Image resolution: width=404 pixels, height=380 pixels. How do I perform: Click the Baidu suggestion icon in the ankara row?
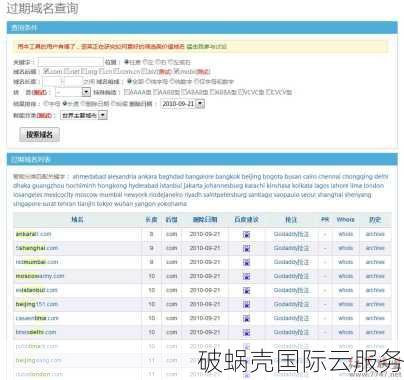click(246, 234)
